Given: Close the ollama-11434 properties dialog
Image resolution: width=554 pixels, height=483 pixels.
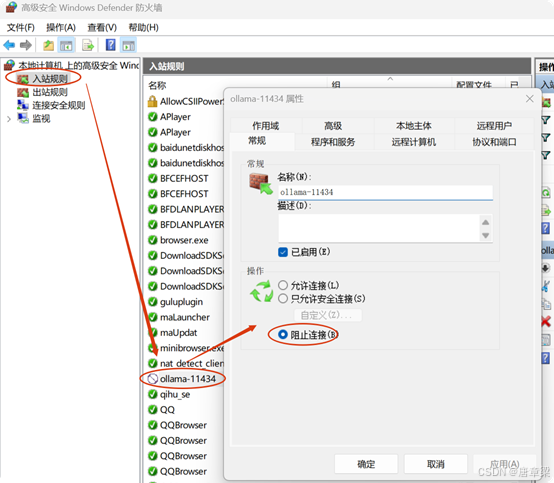Looking at the screenshot, I should point(529,99).
